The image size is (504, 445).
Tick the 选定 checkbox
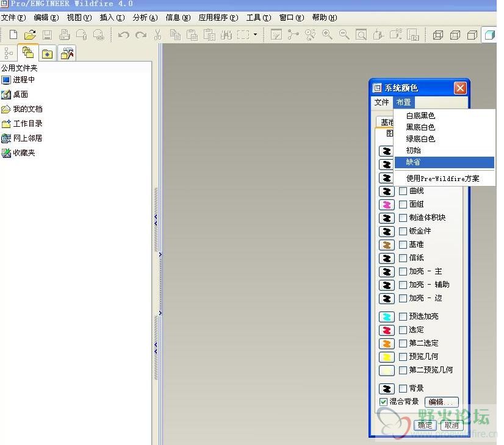[x=403, y=330]
